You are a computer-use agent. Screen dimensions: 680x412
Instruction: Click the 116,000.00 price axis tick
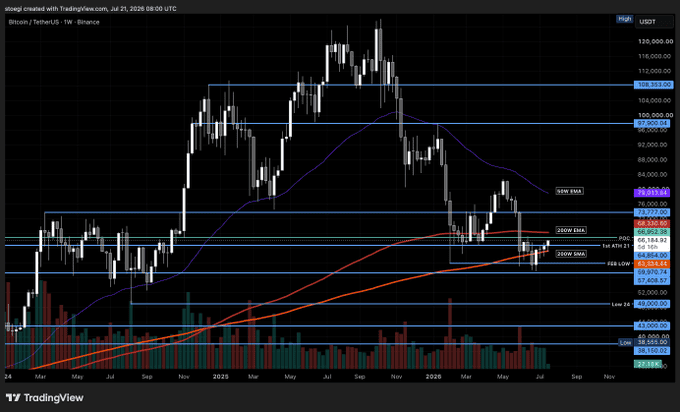coord(655,56)
